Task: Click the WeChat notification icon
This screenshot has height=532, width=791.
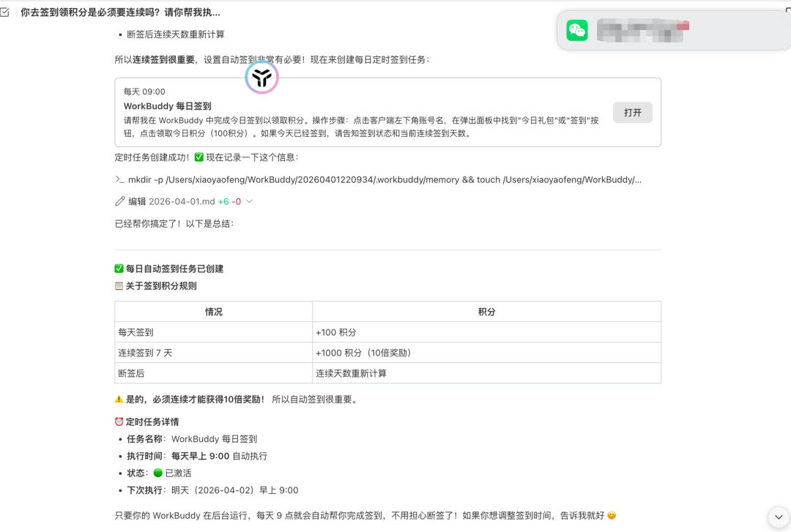Action: [x=576, y=30]
